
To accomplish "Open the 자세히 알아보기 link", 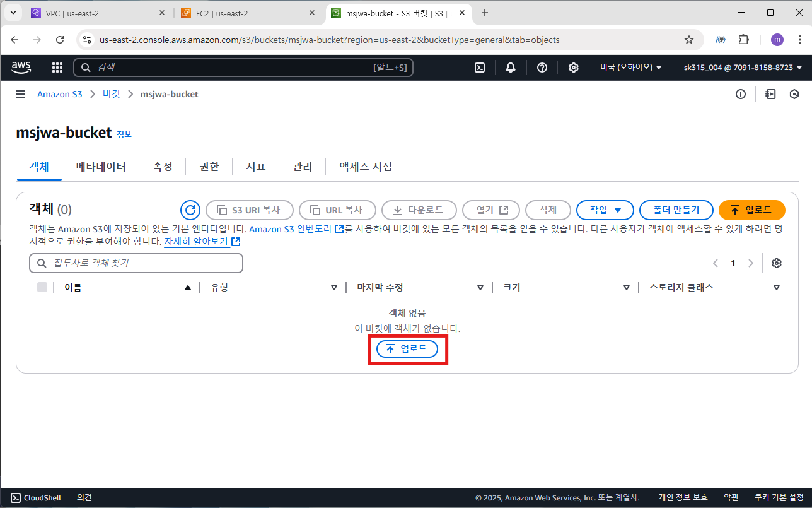I will pos(202,242).
